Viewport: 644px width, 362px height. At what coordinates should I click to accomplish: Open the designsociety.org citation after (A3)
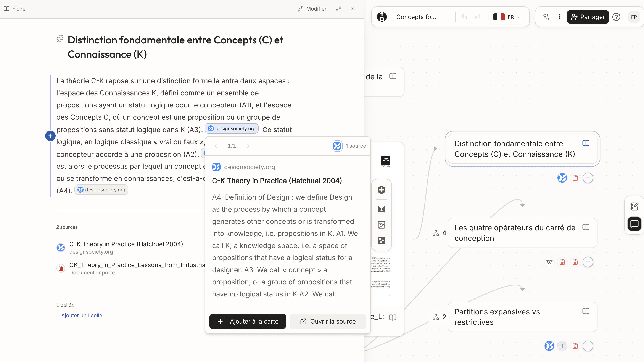point(232,128)
